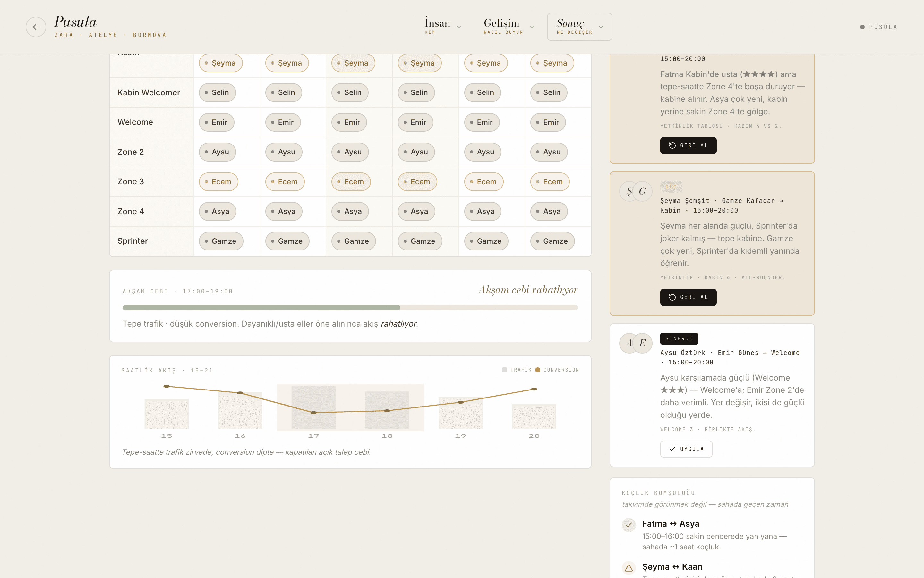Screen dimensions: 924x578
Task: Click the Akşam cebi progress bar
Action: 350,307
